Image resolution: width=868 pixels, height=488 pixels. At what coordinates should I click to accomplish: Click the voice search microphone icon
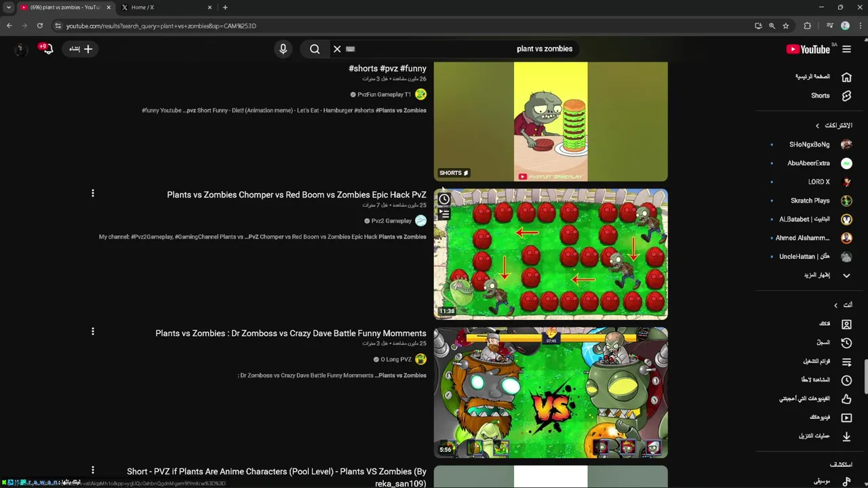(x=283, y=49)
